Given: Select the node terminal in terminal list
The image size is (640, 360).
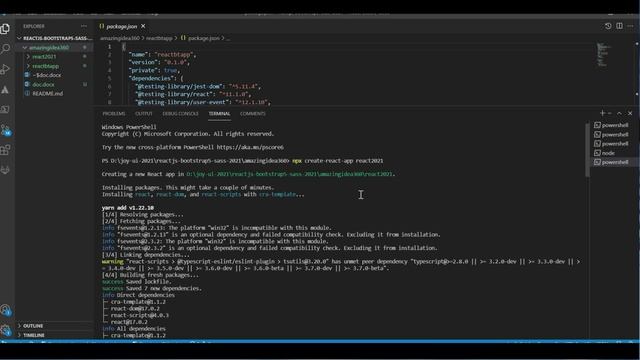Looking at the screenshot, I should (x=612, y=153).
